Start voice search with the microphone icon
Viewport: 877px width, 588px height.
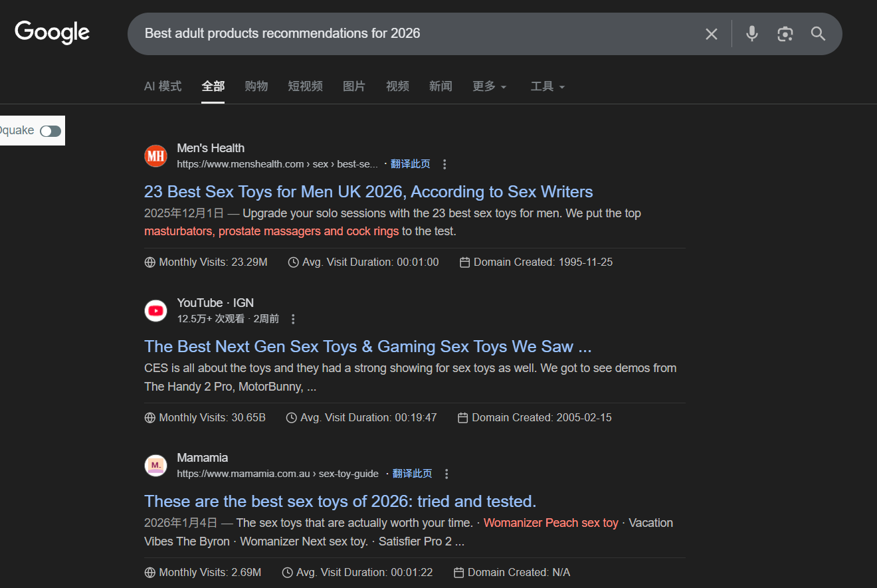(751, 34)
